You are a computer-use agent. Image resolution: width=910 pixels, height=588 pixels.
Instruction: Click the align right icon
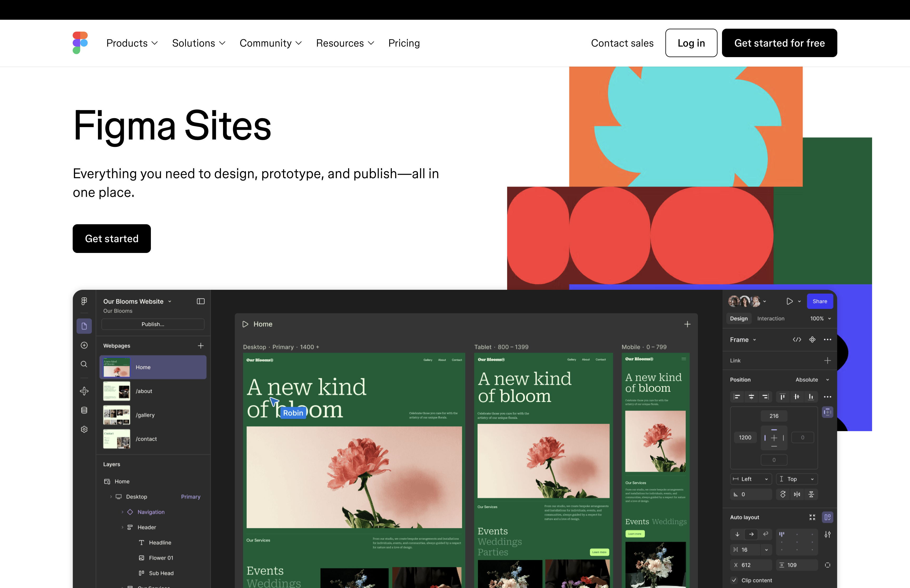tap(765, 397)
